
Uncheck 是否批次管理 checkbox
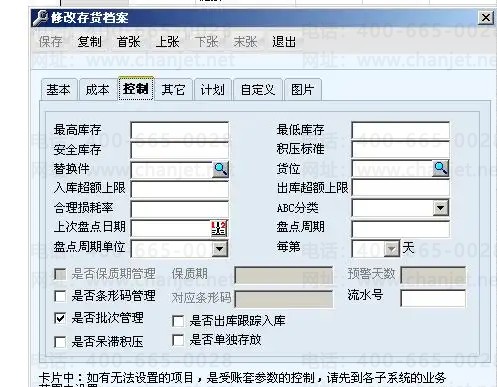(60, 318)
